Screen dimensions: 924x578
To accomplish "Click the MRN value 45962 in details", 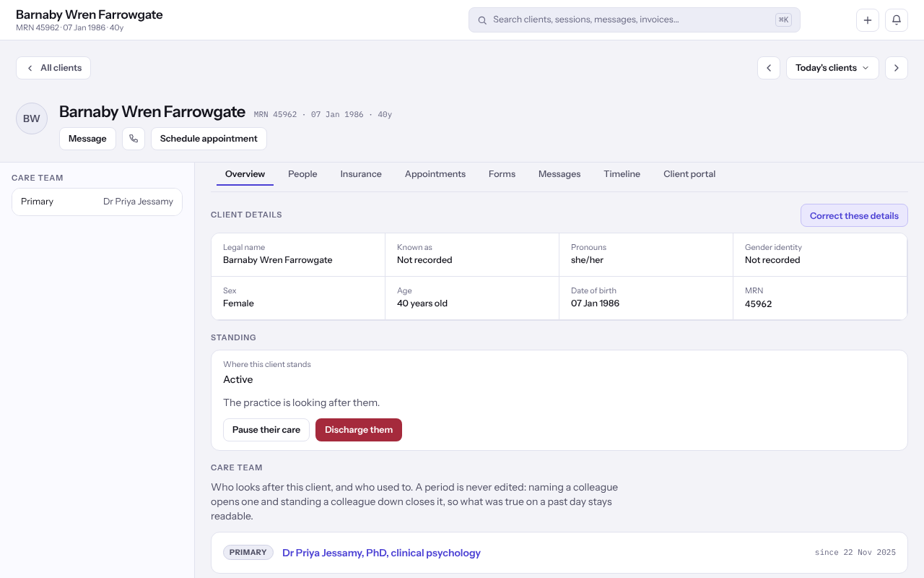I will click(758, 304).
